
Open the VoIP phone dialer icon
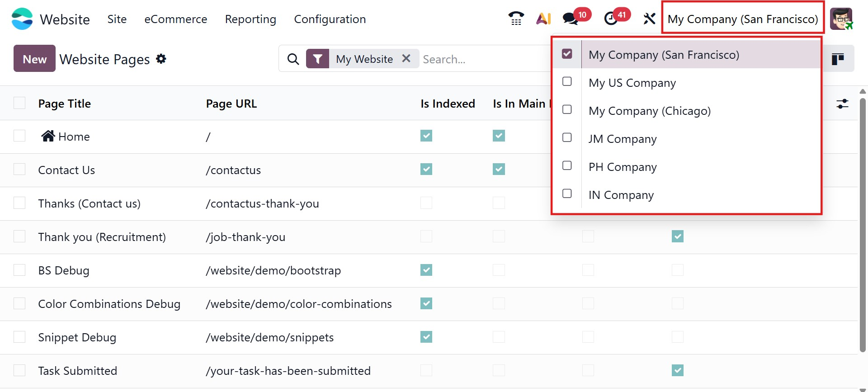point(516,19)
